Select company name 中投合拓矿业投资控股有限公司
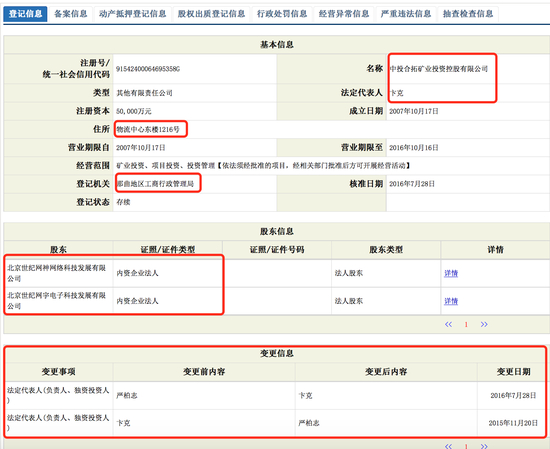 click(439, 69)
